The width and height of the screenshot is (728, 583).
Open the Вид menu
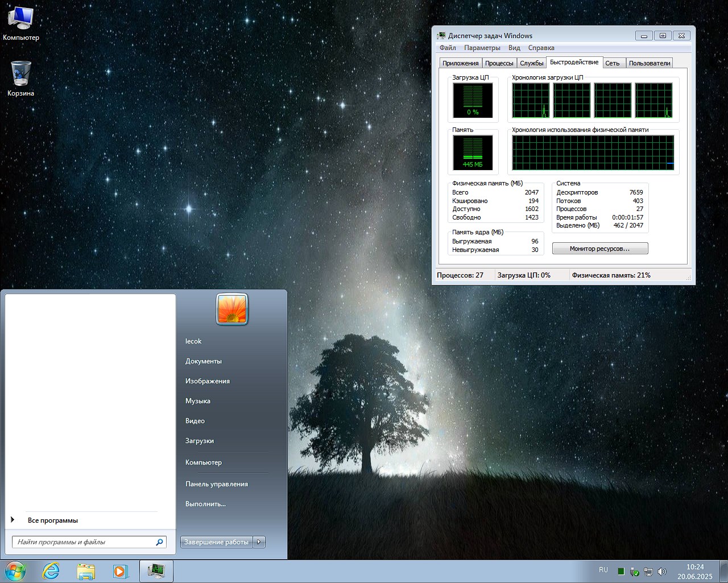(x=514, y=48)
